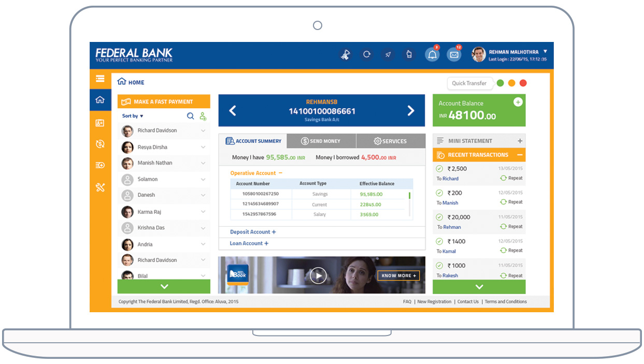The width and height of the screenshot is (644, 364).
Task: Click the add payee icon
Action: (x=203, y=117)
